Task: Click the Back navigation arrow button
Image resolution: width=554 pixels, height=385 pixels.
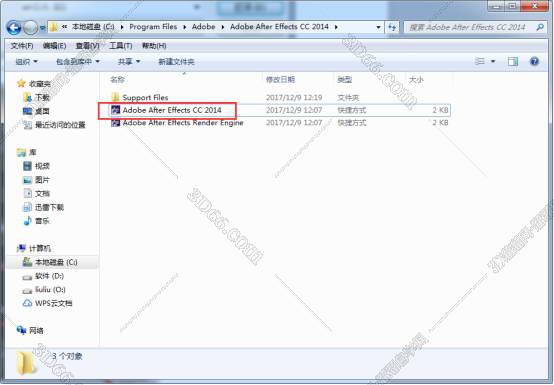Action: (x=14, y=27)
